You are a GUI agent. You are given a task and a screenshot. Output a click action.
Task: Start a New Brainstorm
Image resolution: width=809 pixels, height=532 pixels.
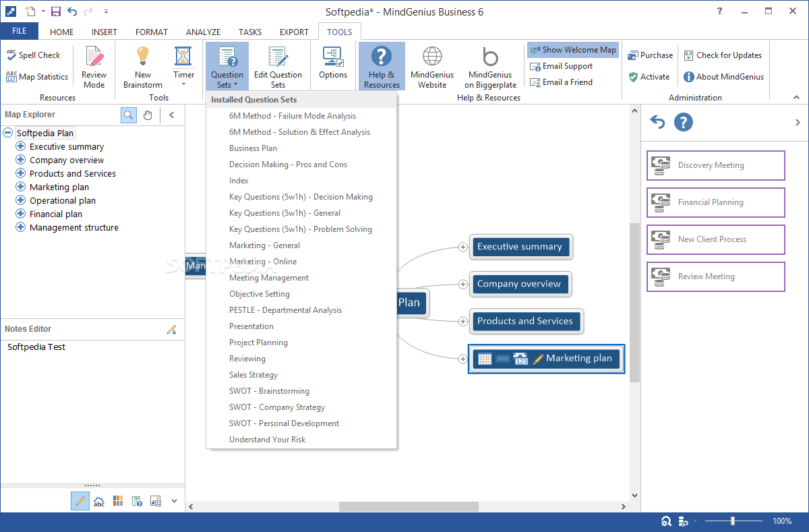[143, 67]
